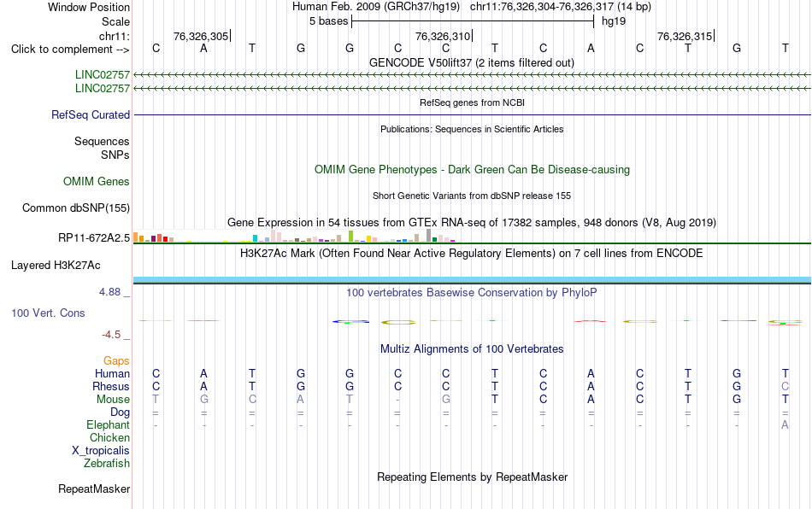
Task: Click the lone 'A' base in Elephant row
Action: (785, 424)
